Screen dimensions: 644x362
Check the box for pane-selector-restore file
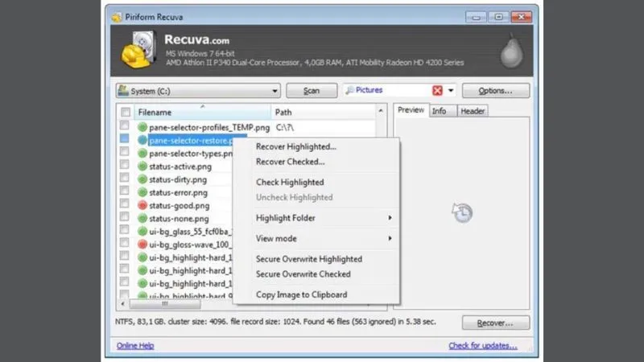tap(125, 138)
